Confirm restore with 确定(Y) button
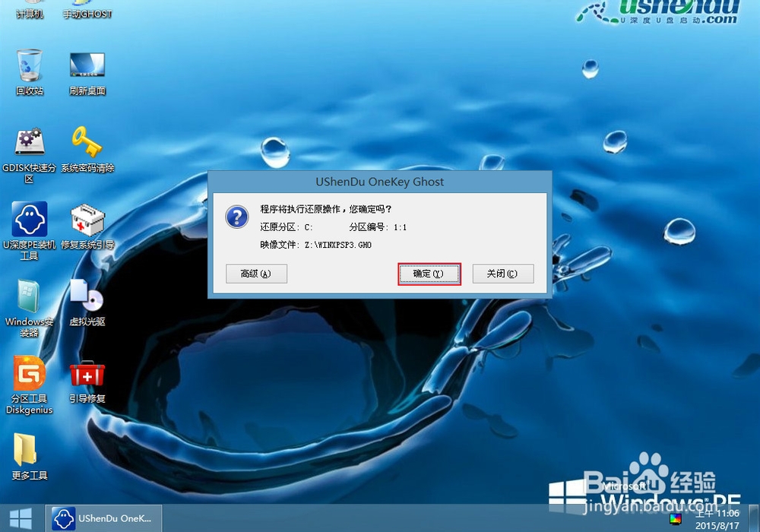760x532 pixels. [x=429, y=274]
